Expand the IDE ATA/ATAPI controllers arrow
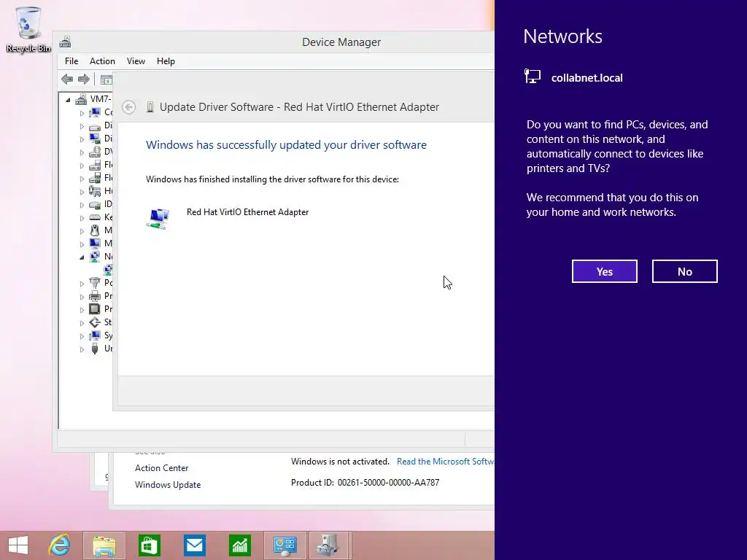Viewport: 747px width, 560px height. 82,205
